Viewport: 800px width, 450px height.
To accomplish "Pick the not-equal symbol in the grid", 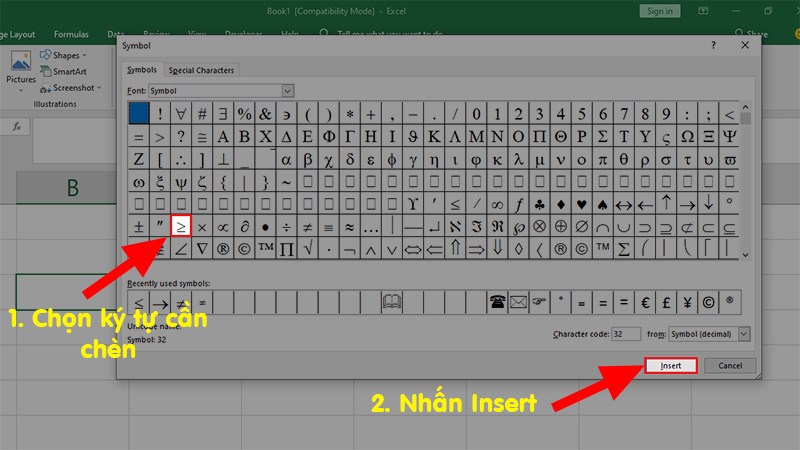I will 308,226.
